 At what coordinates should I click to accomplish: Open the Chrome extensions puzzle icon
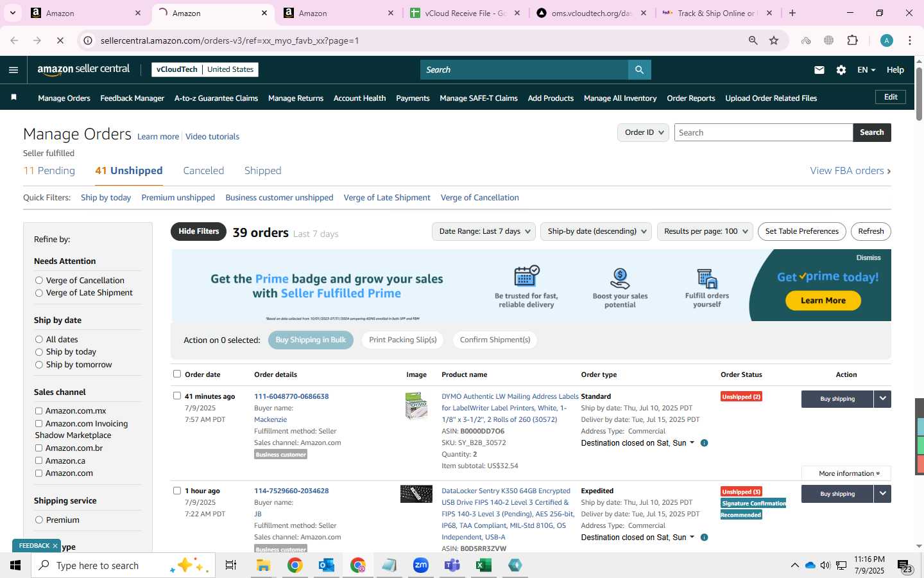(852, 40)
